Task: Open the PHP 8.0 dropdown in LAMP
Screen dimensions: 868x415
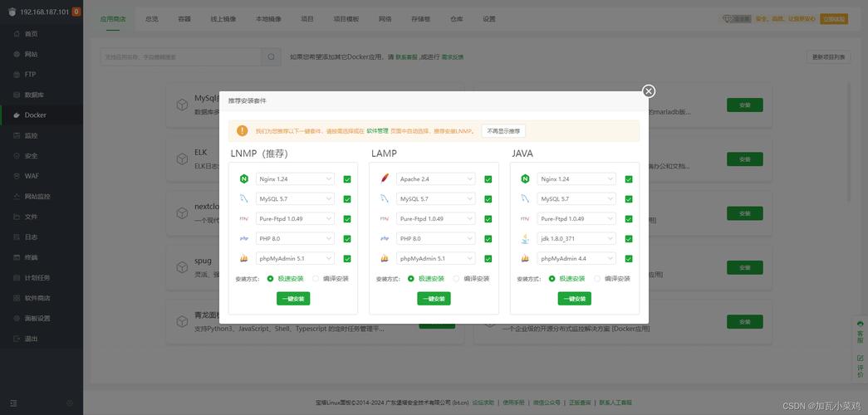Action: coord(435,238)
